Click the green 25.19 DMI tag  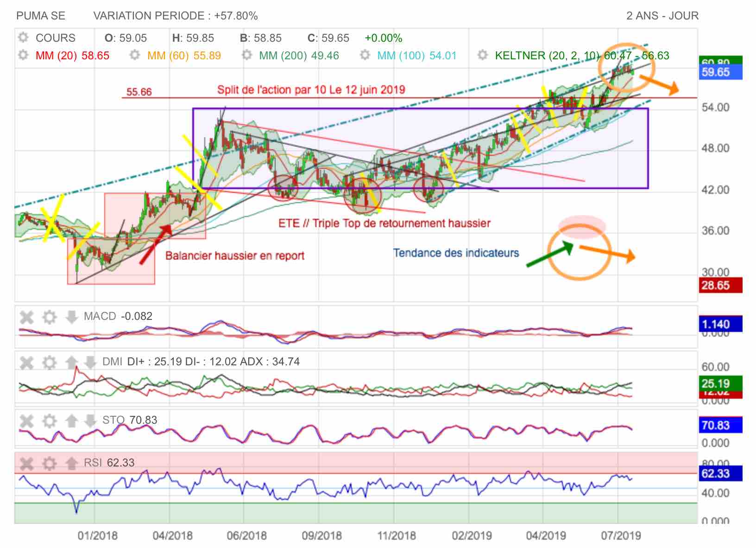click(720, 383)
